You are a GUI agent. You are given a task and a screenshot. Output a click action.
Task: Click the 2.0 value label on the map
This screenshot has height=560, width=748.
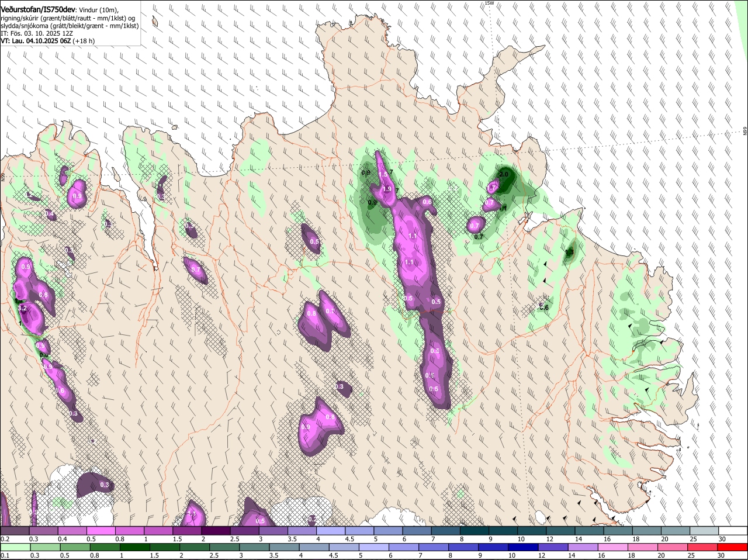504,174
